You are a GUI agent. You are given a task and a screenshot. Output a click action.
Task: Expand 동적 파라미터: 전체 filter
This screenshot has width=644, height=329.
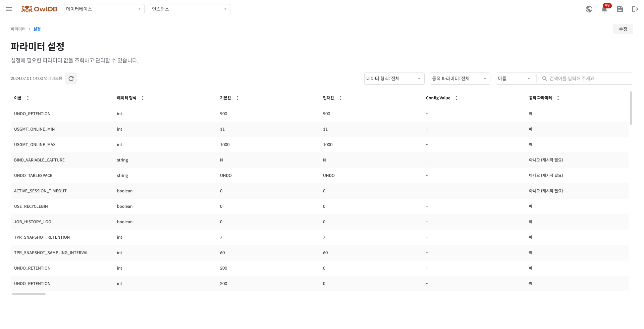coord(460,79)
